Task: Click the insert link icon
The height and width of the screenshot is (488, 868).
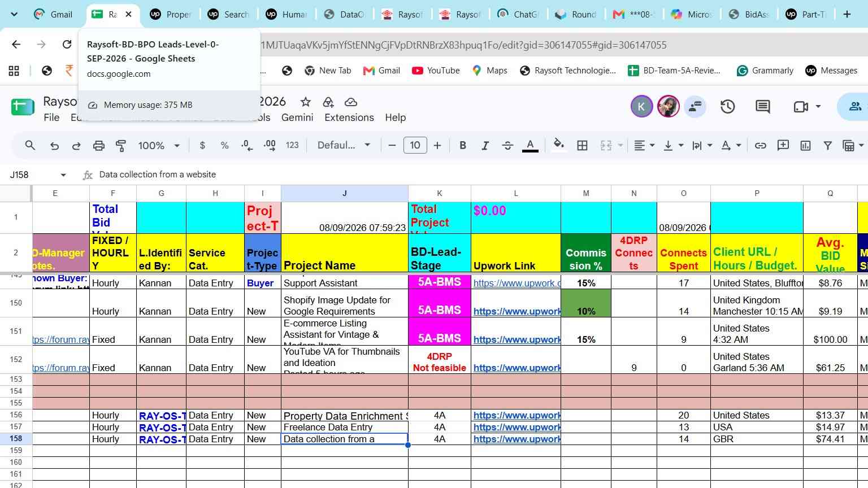Action: [x=761, y=146]
